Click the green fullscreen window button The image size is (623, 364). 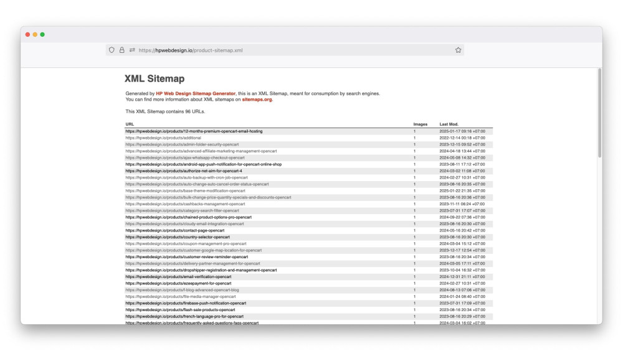point(42,34)
